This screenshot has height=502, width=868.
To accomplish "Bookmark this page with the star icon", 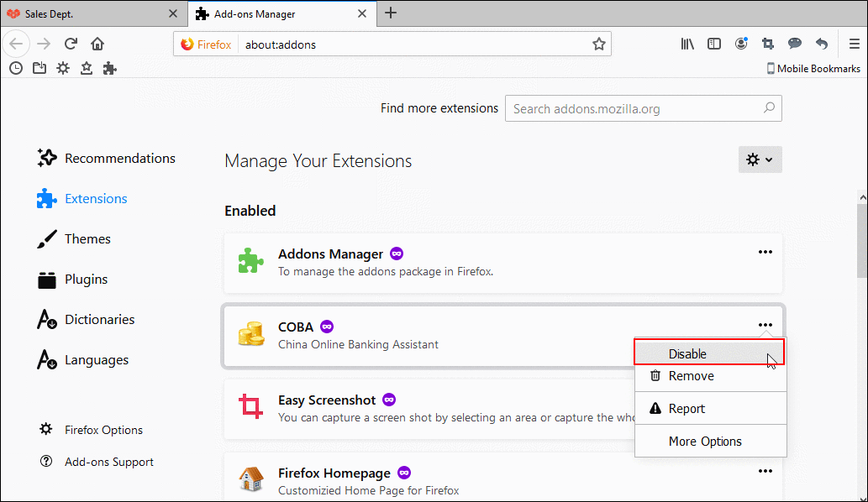I will point(598,44).
